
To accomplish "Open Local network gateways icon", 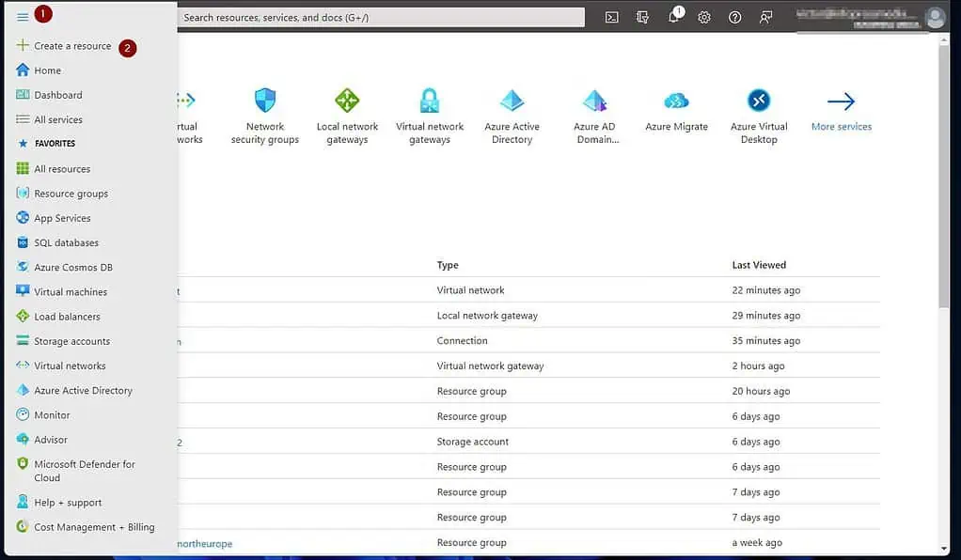I will click(x=347, y=101).
